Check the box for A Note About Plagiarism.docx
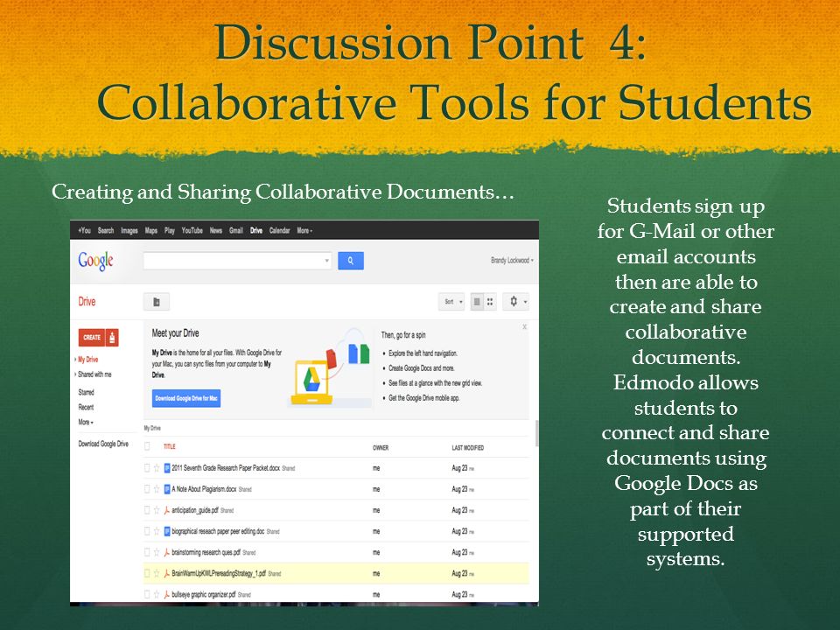This screenshot has width=840, height=630. [x=147, y=489]
